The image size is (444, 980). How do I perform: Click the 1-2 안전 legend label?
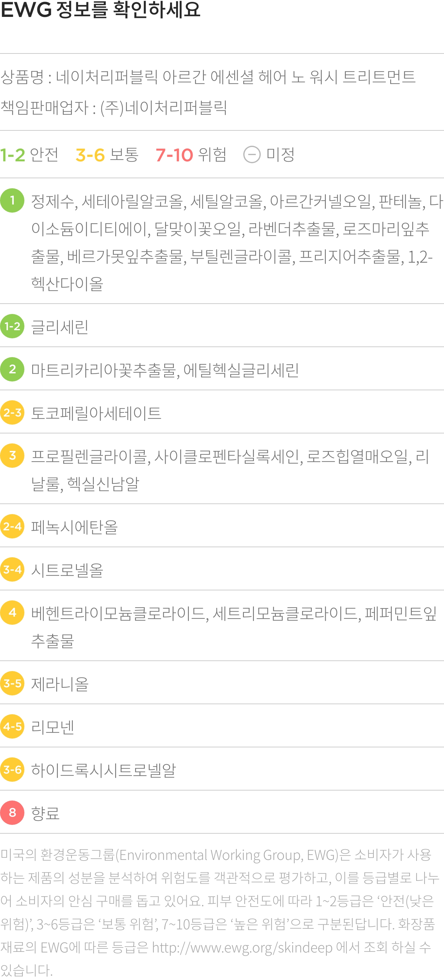(29, 154)
